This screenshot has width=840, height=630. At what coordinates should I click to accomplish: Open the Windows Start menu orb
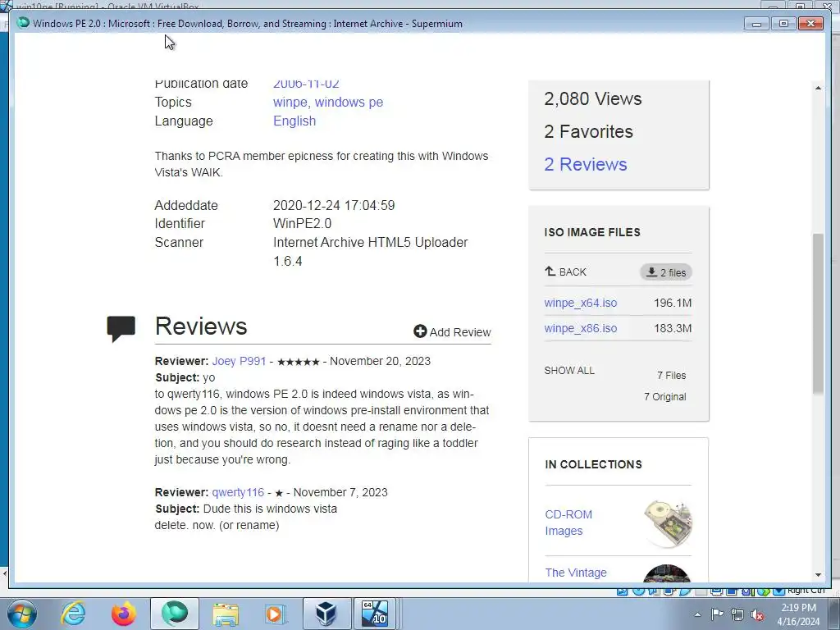[21, 614]
